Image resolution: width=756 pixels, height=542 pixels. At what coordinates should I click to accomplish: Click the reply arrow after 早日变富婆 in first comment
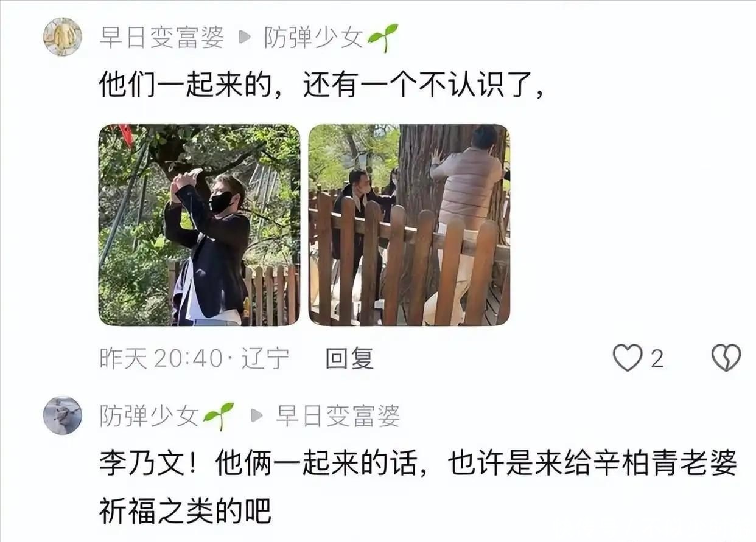click(244, 38)
